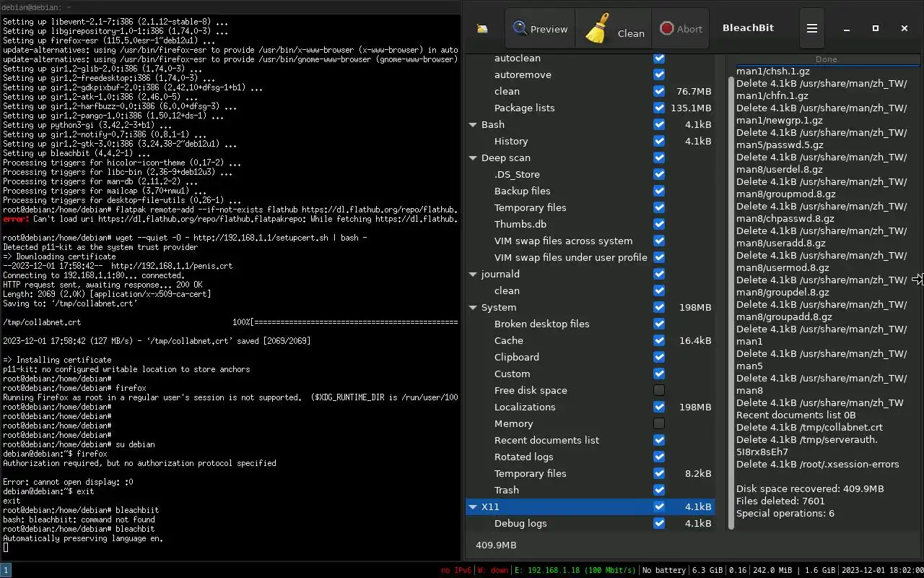Collapse the X11 group arrow
The height and width of the screenshot is (578, 924).
point(473,506)
